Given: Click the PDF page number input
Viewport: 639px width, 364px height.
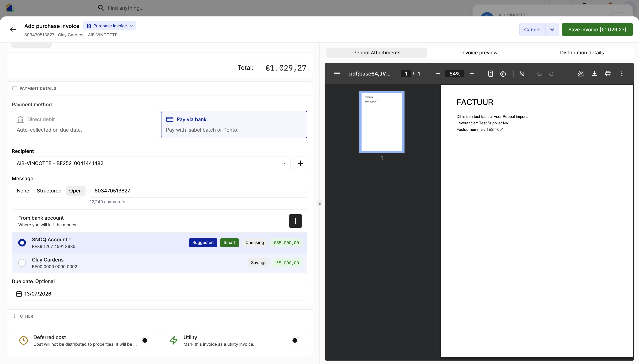Looking at the screenshot, I should pos(406,74).
